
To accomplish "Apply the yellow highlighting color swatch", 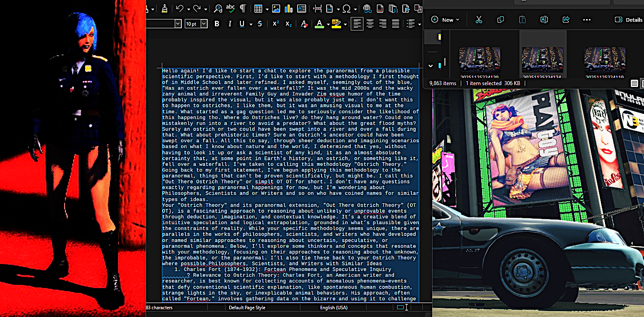I will [x=336, y=24].
